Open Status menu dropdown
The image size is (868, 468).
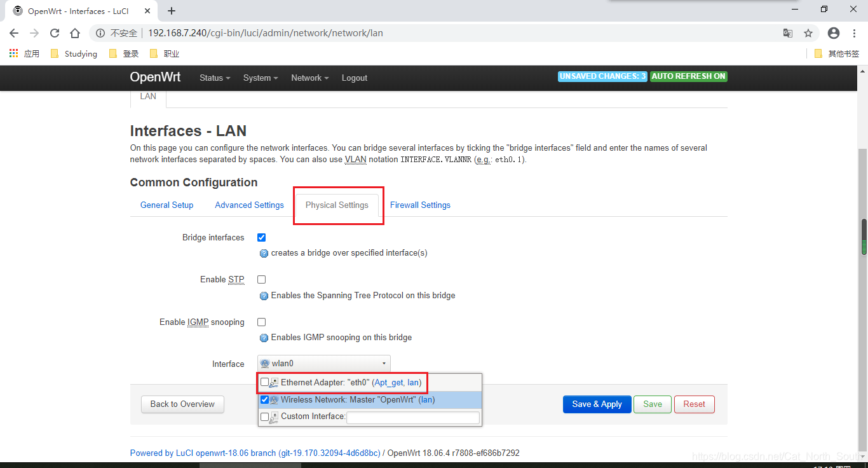(215, 78)
